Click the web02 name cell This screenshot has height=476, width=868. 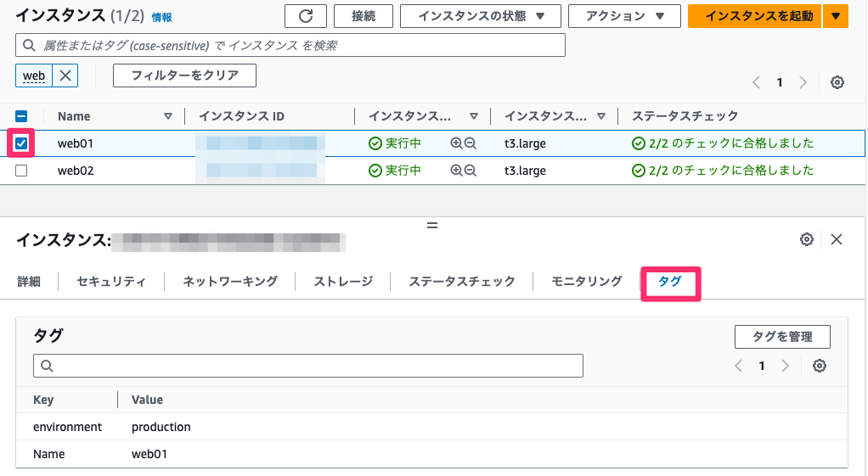76,171
